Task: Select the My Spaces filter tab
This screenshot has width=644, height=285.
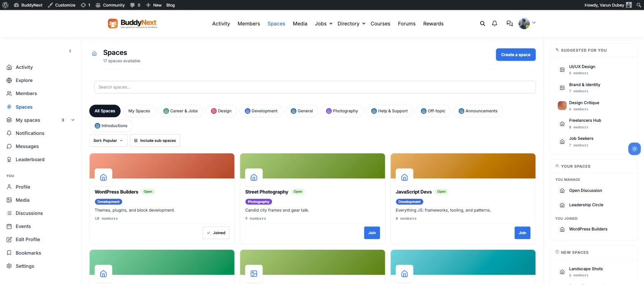Action: tap(139, 111)
